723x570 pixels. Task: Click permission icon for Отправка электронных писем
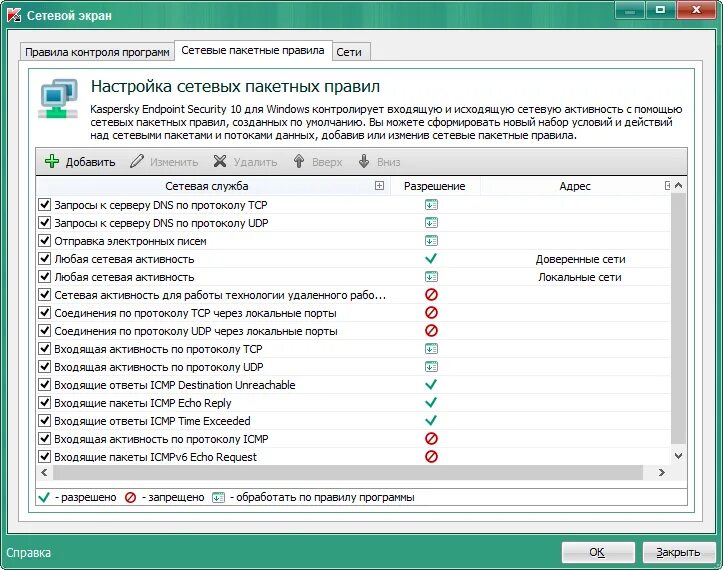(x=431, y=241)
